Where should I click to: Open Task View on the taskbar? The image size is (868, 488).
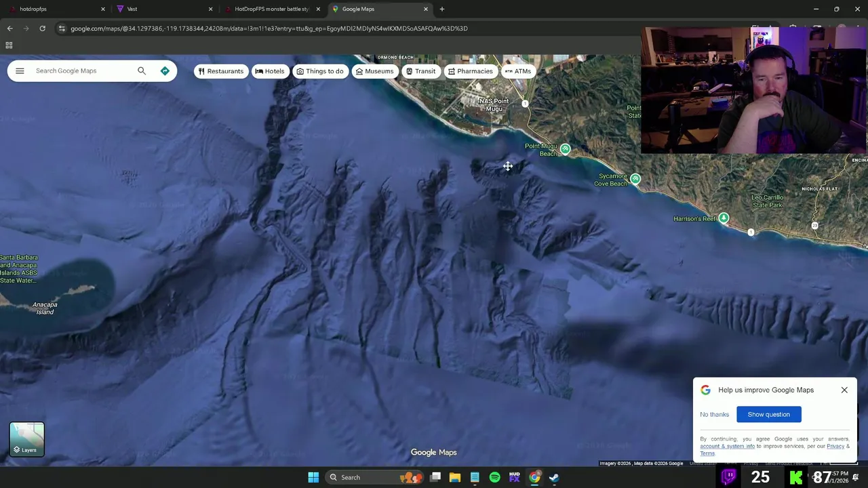point(435,477)
